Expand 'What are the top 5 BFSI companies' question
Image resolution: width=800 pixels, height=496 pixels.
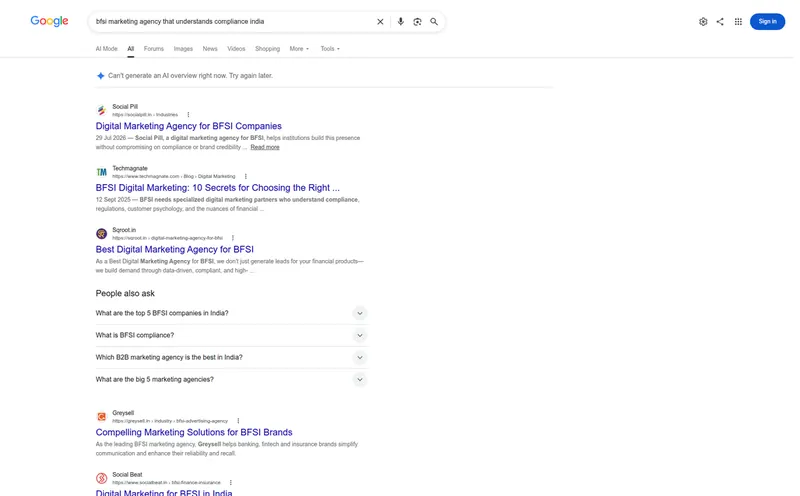(360, 313)
